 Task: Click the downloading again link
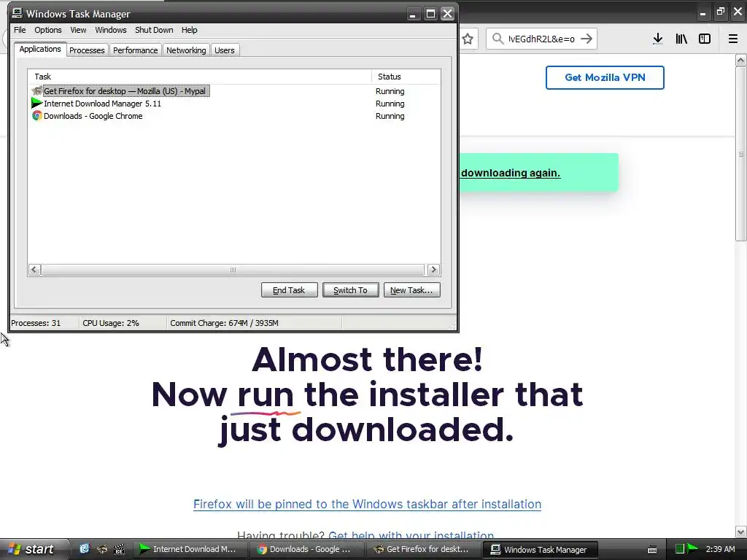coord(511,173)
